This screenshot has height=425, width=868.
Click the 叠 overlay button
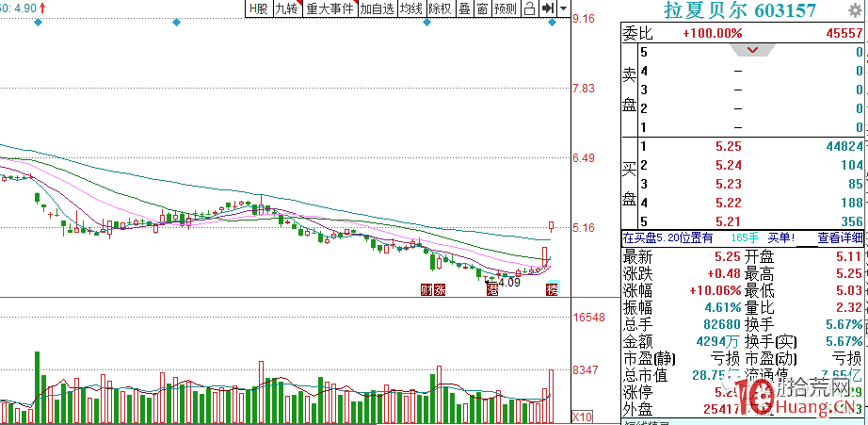coord(464,8)
